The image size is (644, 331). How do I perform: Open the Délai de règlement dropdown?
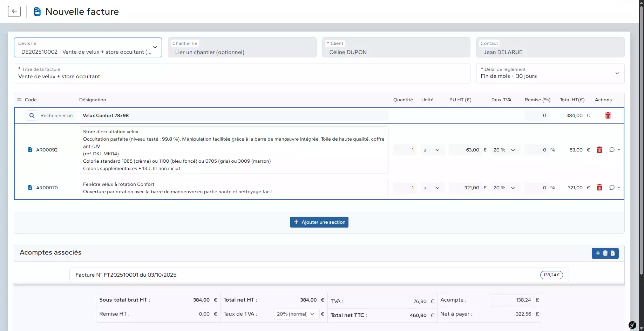617,73
